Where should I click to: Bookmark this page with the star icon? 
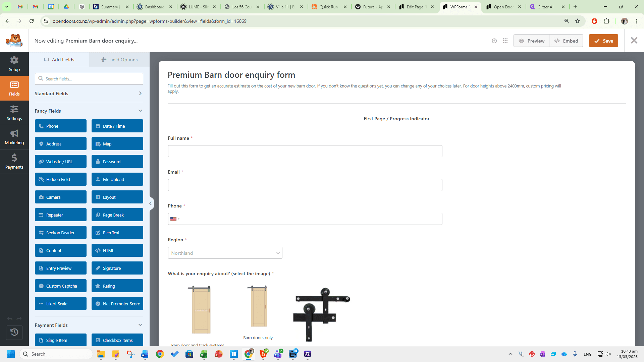[578, 21]
